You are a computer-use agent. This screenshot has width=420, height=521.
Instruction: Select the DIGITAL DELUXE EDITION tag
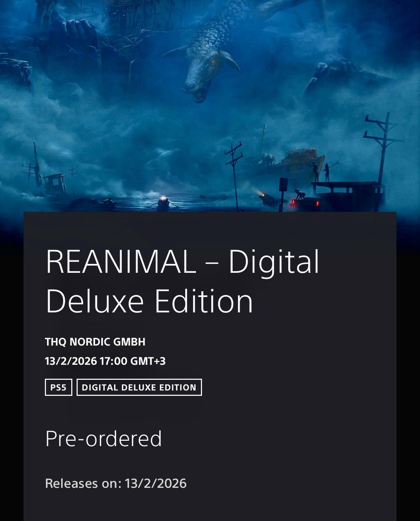pos(139,387)
